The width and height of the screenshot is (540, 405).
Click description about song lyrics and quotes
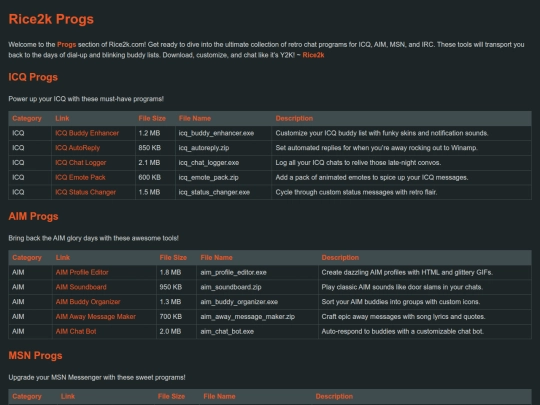[x=403, y=316]
